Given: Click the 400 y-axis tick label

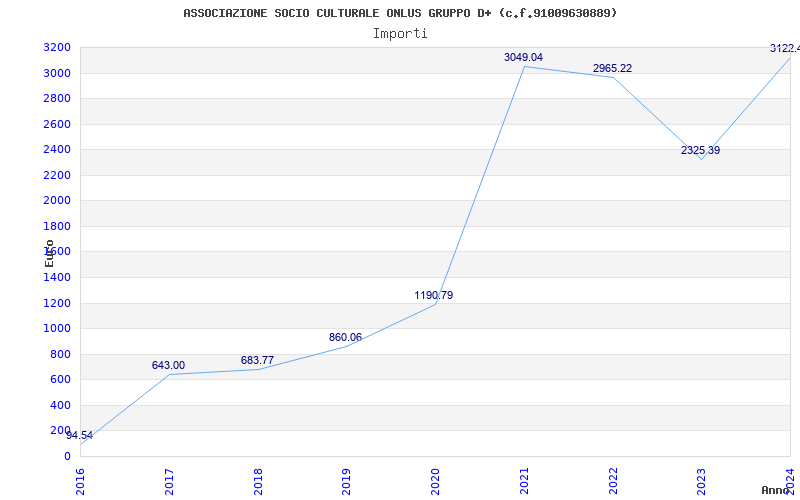Looking at the screenshot, I should pos(61,406).
